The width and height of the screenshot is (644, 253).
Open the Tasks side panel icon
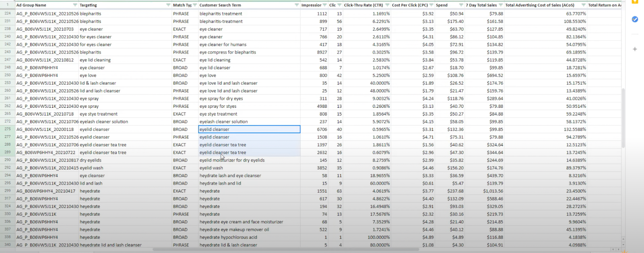point(635,19)
